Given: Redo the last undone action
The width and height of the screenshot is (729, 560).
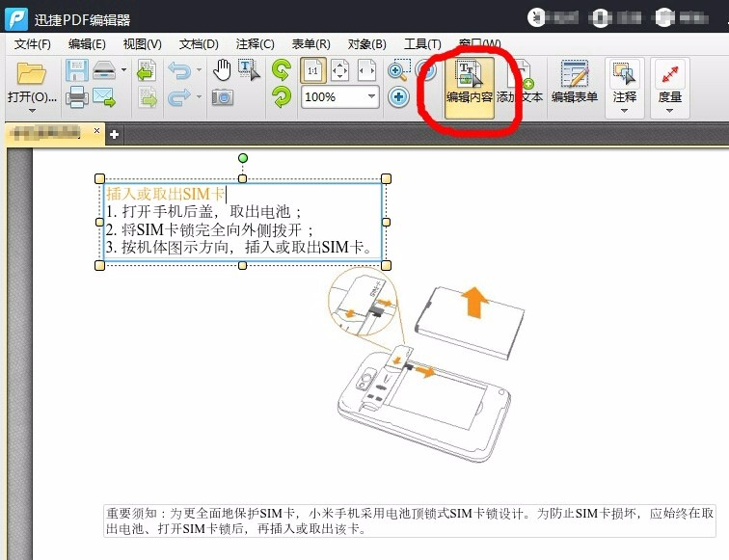Looking at the screenshot, I should point(179,97).
